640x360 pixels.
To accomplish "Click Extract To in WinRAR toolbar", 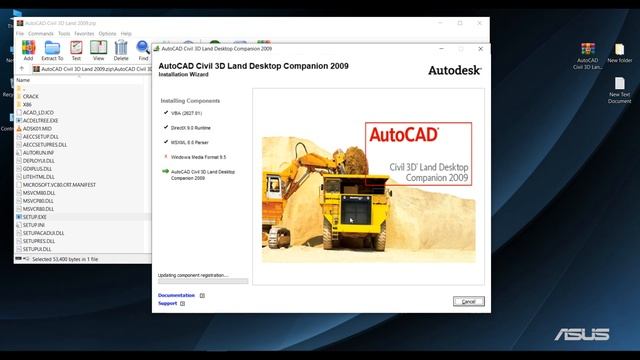I will coord(52,51).
